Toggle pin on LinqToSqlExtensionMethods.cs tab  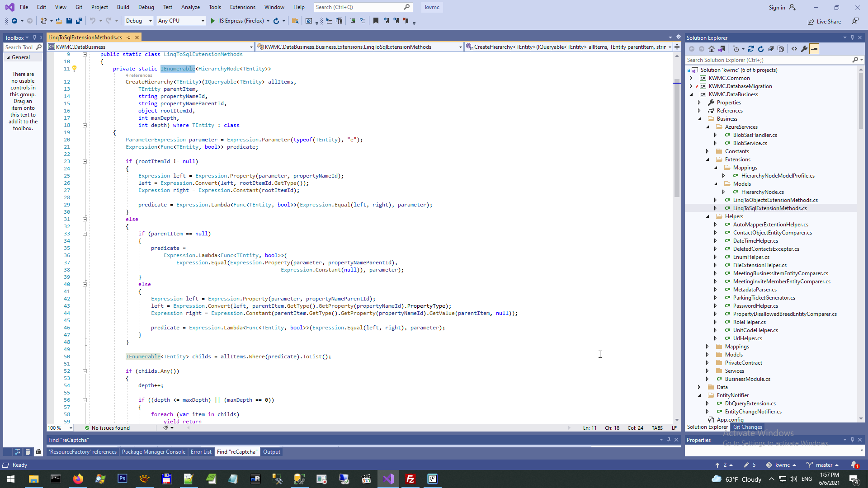click(129, 38)
